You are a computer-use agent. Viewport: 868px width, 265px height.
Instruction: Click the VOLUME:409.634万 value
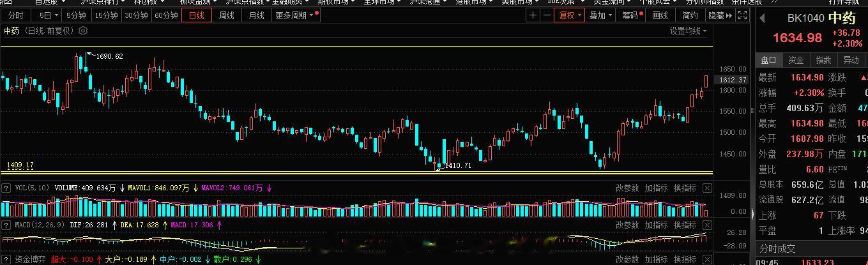pyautogui.click(x=86, y=188)
